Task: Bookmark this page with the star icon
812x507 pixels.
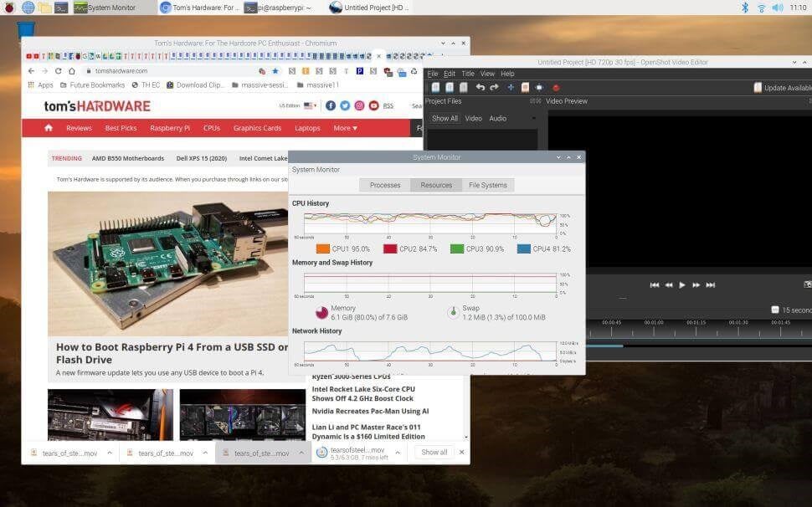Action: click(275, 71)
